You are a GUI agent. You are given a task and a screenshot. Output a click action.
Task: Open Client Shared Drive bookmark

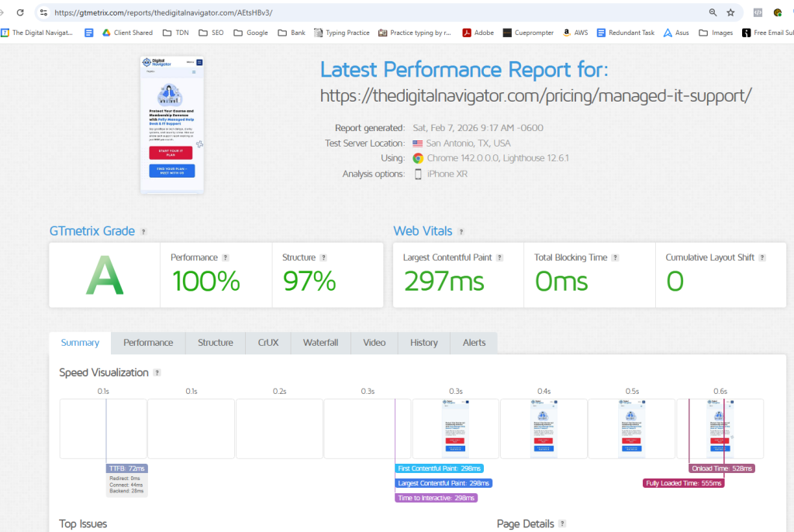pyautogui.click(x=127, y=33)
